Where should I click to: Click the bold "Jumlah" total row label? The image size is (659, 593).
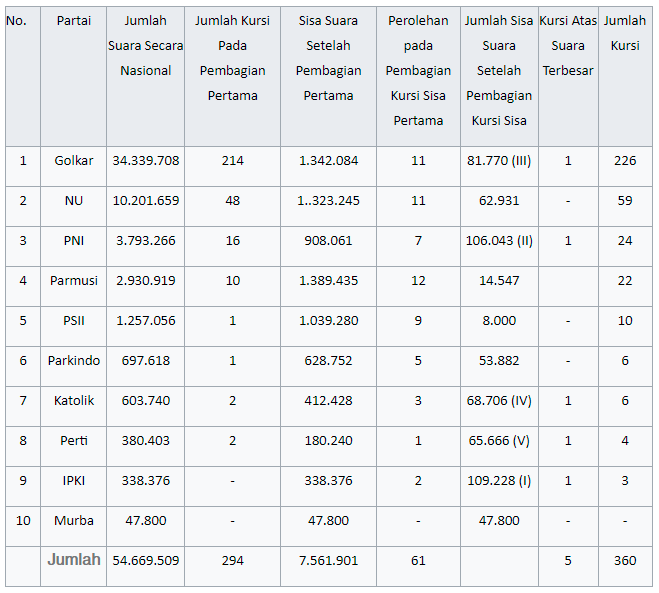click(x=73, y=560)
